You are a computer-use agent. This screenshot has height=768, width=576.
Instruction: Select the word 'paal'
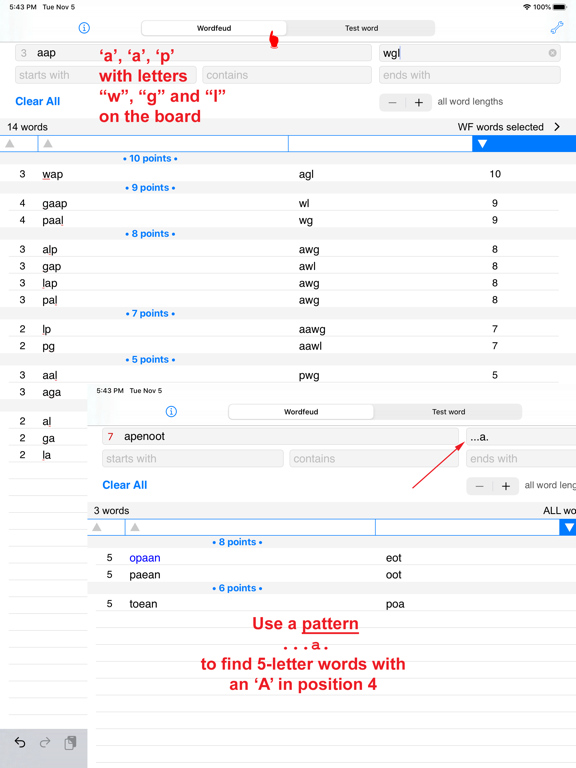pyautogui.click(x=52, y=220)
